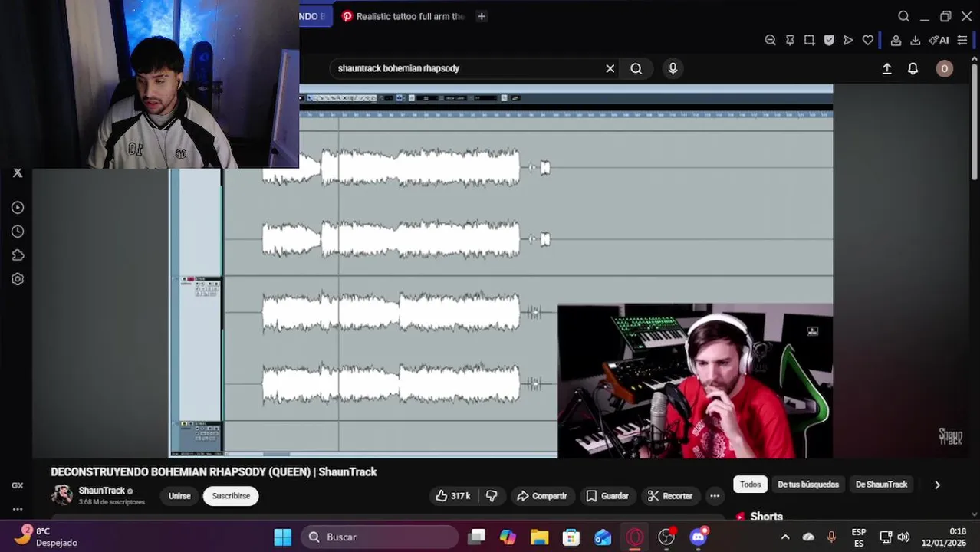Add page to bookmarks with heart icon
Image resolution: width=980 pixels, height=552 pixels.
[x=868, y=41]
